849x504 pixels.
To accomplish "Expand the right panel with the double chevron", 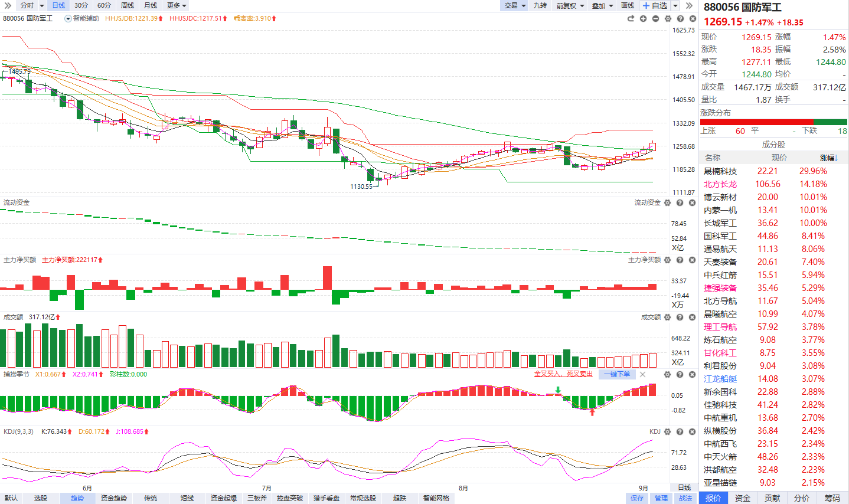I will coord(688,5).
